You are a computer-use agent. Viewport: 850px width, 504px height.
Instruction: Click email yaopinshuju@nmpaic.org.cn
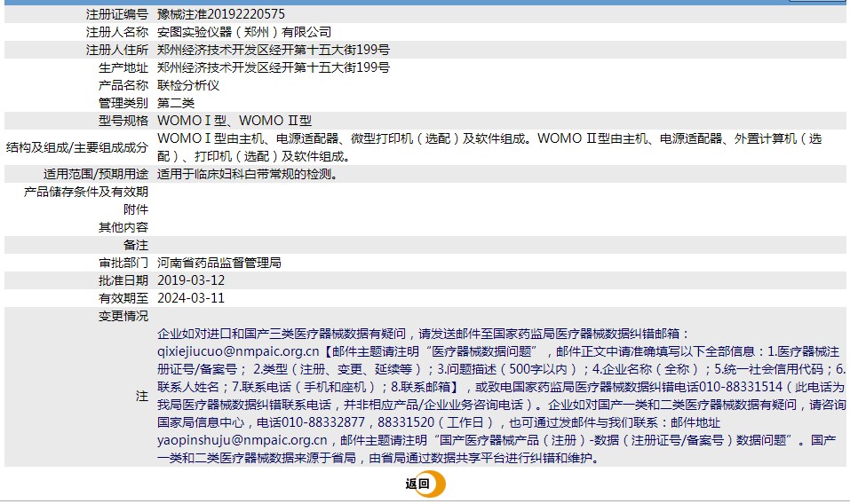242,441
